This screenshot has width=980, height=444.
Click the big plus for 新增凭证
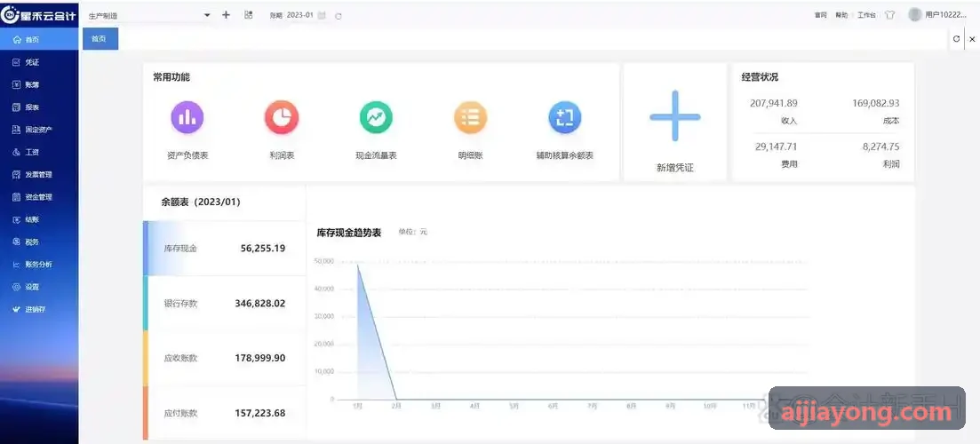(x=675, y=116)
